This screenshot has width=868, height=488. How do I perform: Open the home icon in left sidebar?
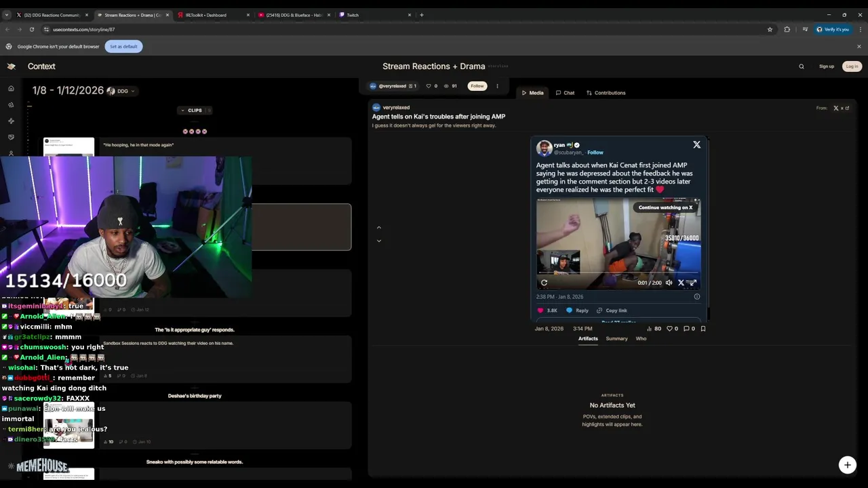(x=11, y=89)
